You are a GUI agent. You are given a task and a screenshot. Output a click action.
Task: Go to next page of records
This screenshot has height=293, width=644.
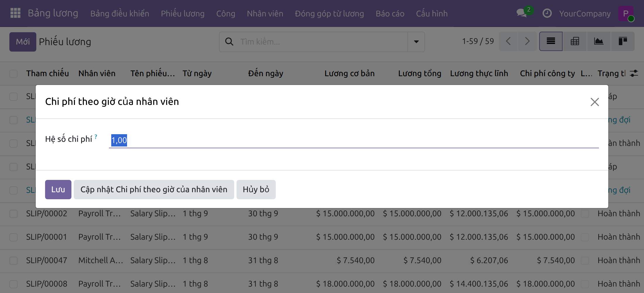coord(527,41)
